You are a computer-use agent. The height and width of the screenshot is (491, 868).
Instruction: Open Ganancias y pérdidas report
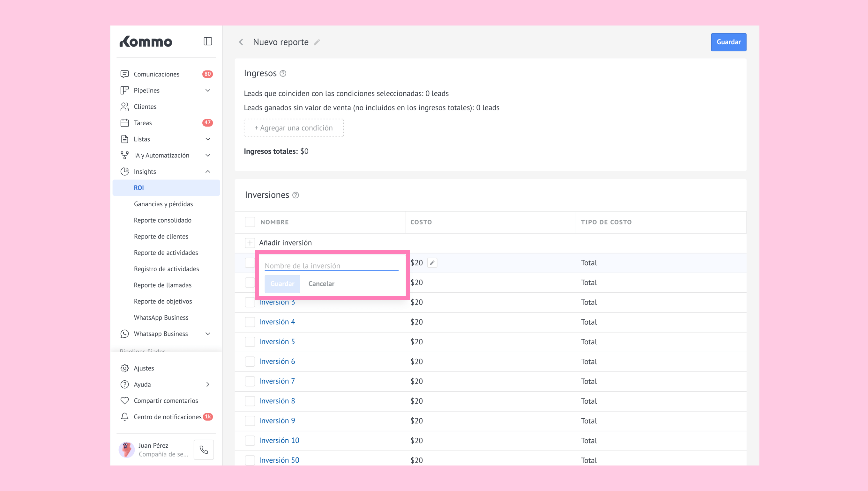coord(163,204)
